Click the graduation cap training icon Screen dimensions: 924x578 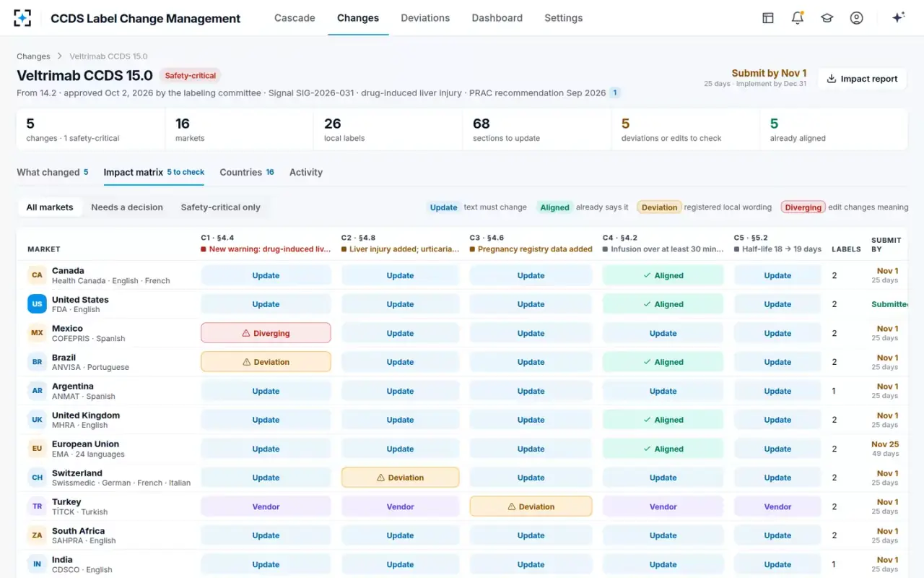point(827,18)
